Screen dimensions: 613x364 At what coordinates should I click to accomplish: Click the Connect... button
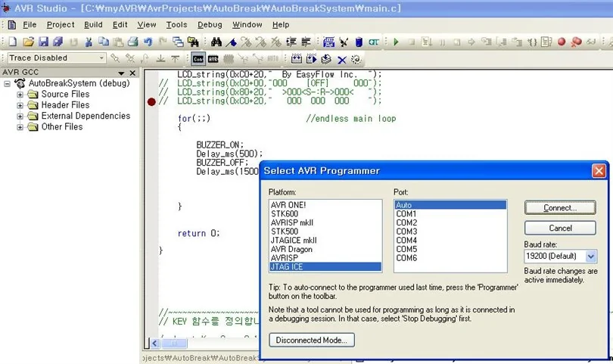pyautogui.click(x=560, y=207)
